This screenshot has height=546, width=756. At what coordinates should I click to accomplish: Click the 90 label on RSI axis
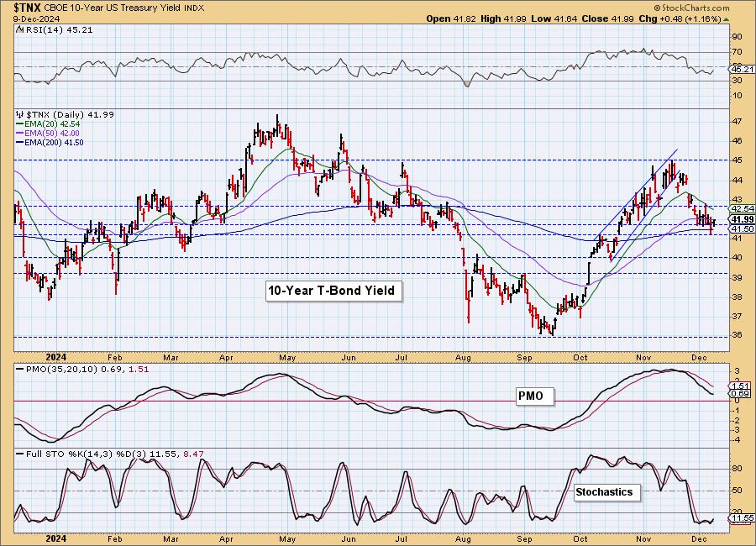pyautogui.click(x=737, y=37)
